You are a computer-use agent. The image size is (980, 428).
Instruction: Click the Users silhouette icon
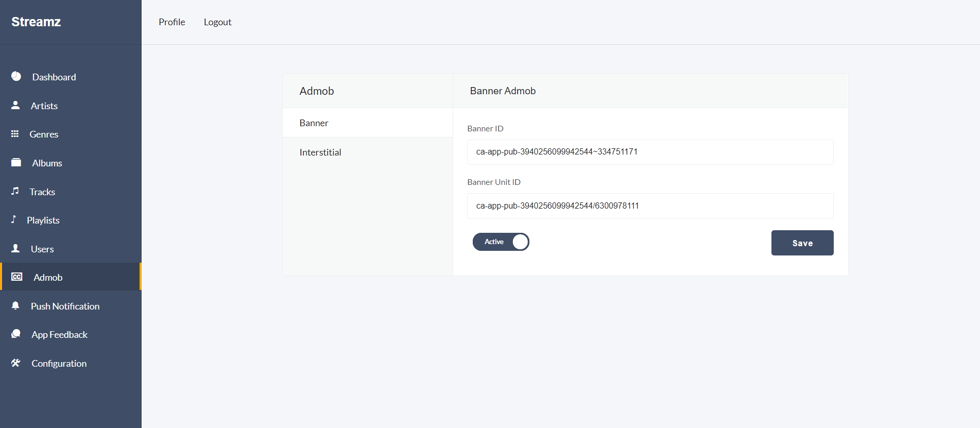[15, 248]
